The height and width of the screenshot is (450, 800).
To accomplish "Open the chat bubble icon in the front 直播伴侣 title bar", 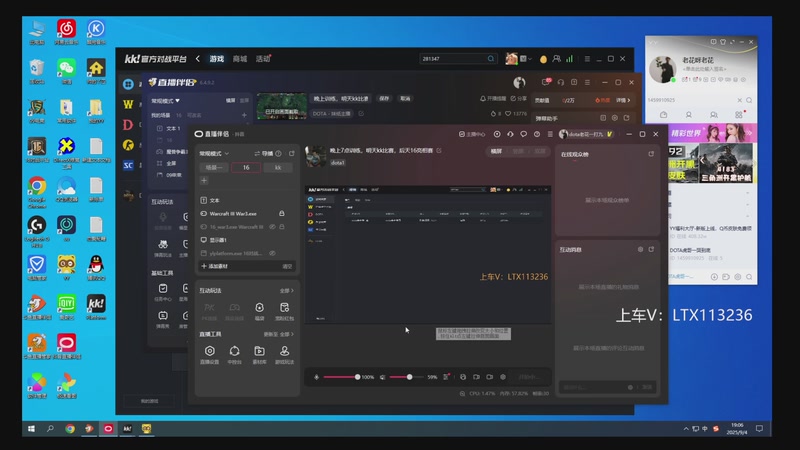I will [523, 134].
